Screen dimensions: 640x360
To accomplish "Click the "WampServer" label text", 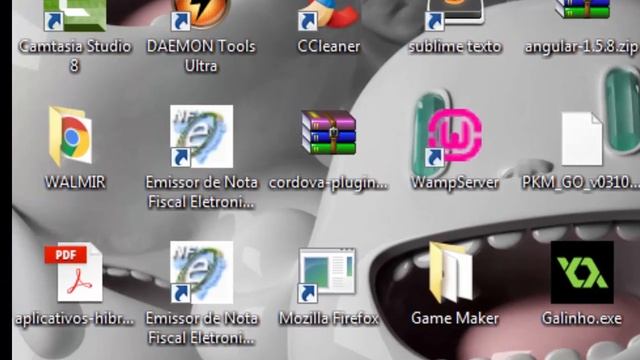I will pyautogui.click(x=455, y=183).
